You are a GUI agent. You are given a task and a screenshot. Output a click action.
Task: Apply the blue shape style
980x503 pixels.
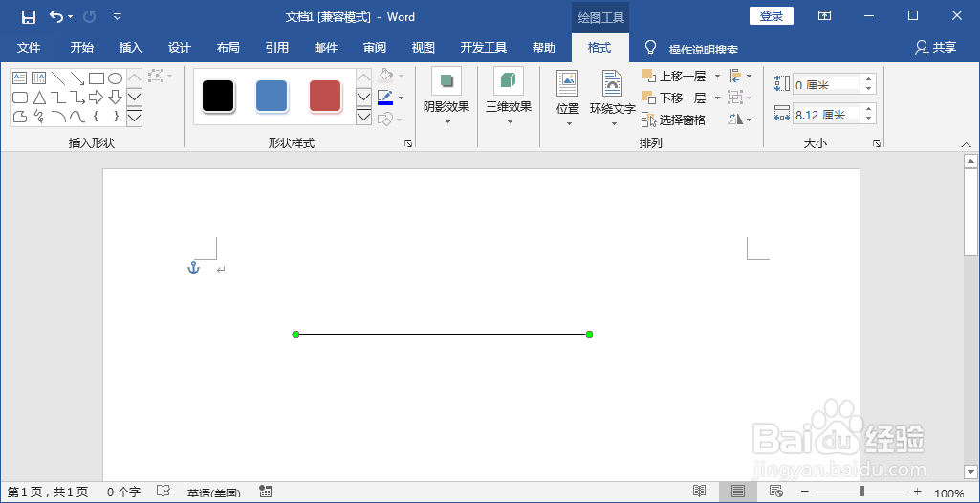(x=272, y=97)
